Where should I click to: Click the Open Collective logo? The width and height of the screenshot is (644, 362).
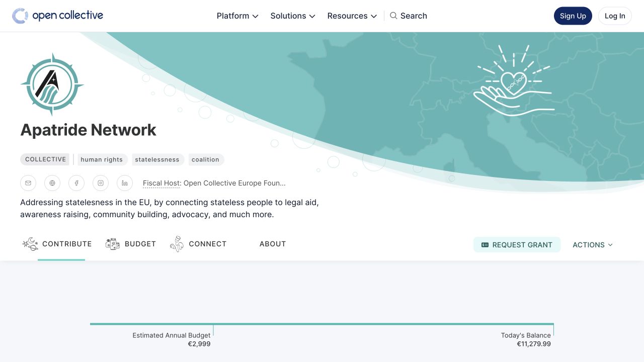(57, 16)
